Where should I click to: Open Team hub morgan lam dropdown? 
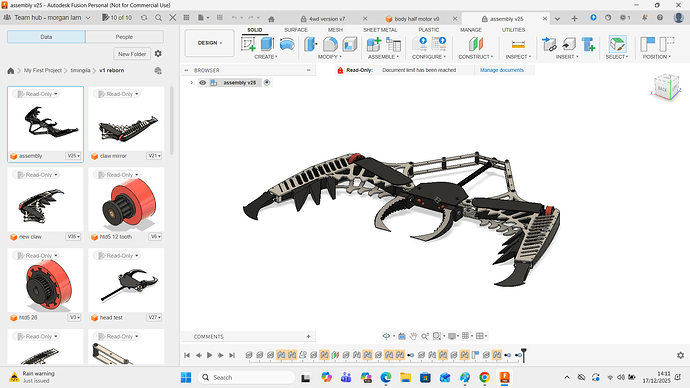tap(47, 18)
